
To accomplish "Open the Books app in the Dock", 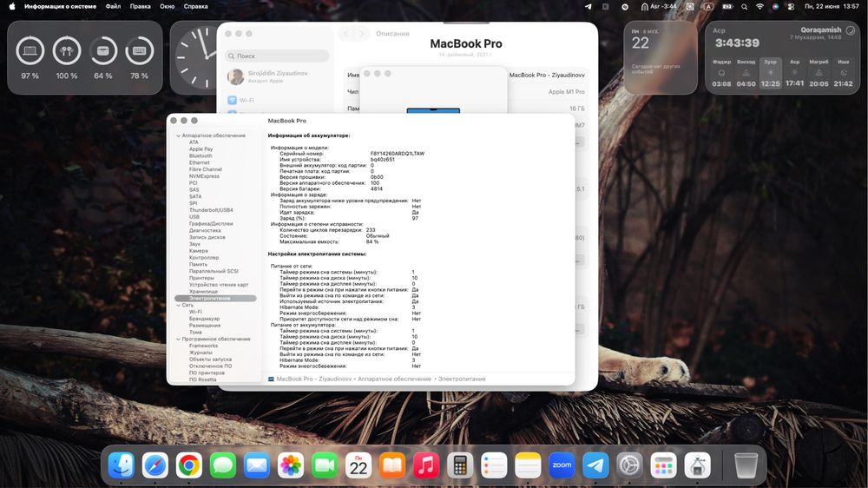I will point(392,465).
